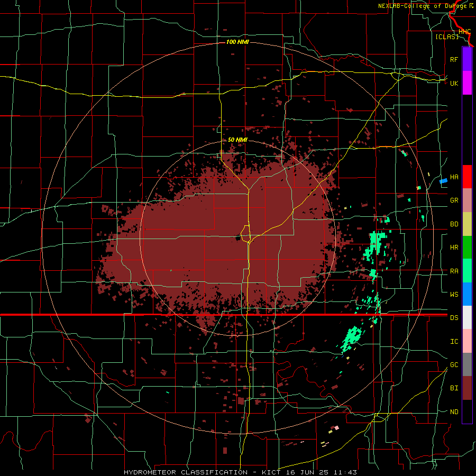This screenshot has height=476, width=476.
Task: Click the 'IC' legend label
Action: point(454,342)
